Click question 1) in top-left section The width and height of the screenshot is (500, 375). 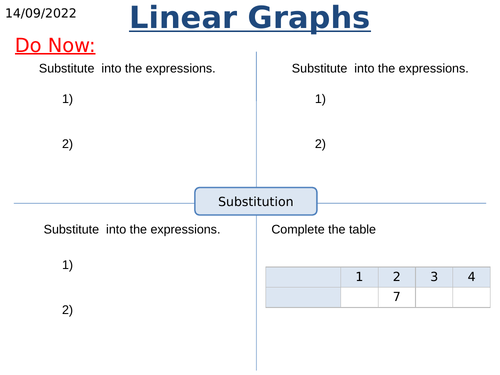(67, 99)
